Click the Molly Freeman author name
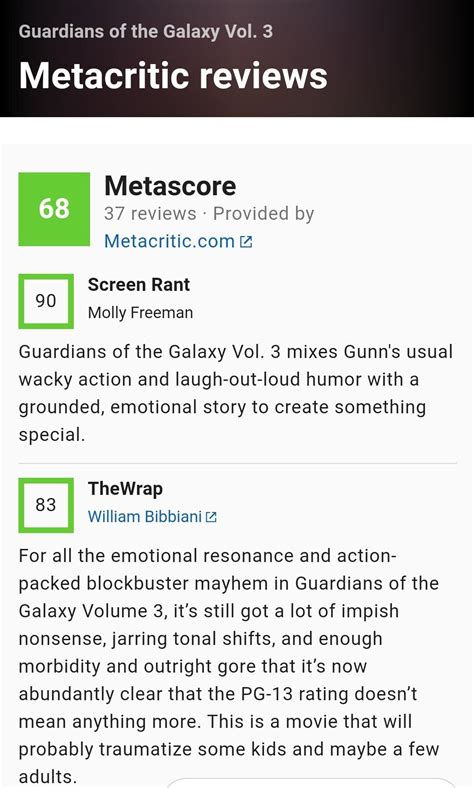 point(140,313)
